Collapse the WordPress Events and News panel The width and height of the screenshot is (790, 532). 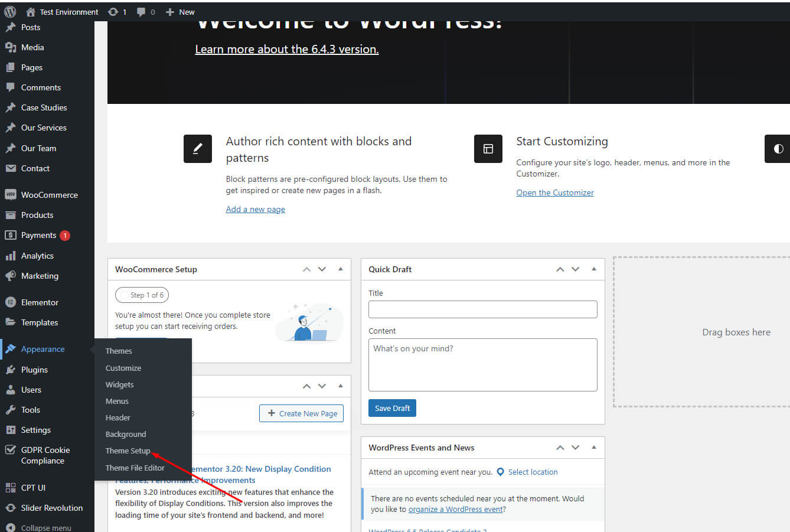coord(594,448)
